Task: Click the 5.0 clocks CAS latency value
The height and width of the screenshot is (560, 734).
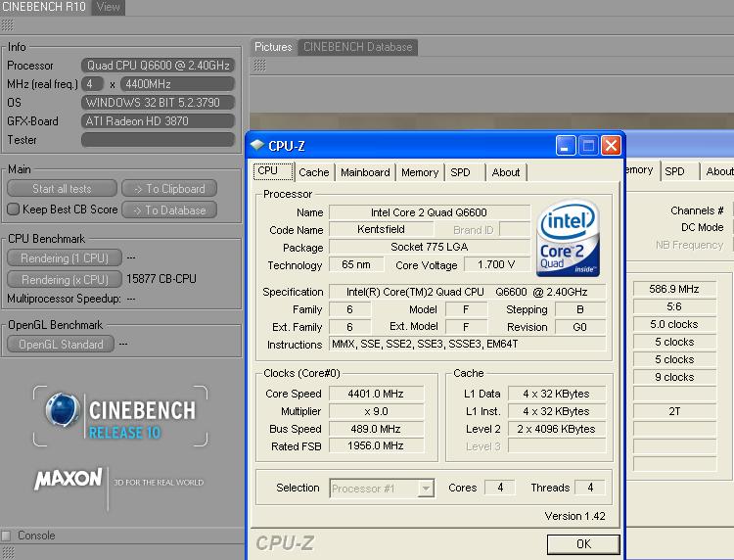Action: click(674, 324)
